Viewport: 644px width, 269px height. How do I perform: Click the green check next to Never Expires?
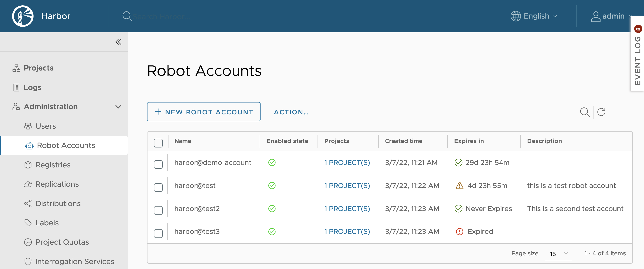pos(459,209)
